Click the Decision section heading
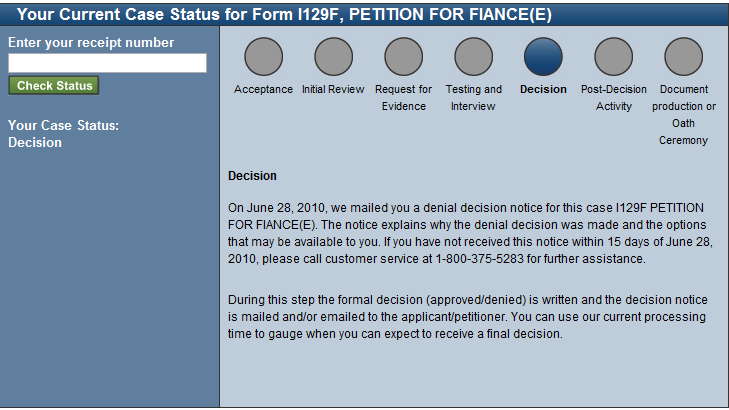 (252, 176)
